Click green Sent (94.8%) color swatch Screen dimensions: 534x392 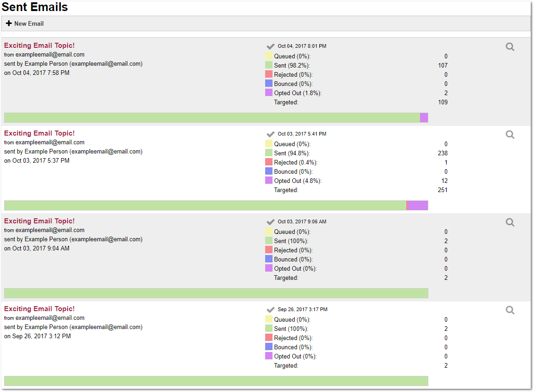point(269,153)
